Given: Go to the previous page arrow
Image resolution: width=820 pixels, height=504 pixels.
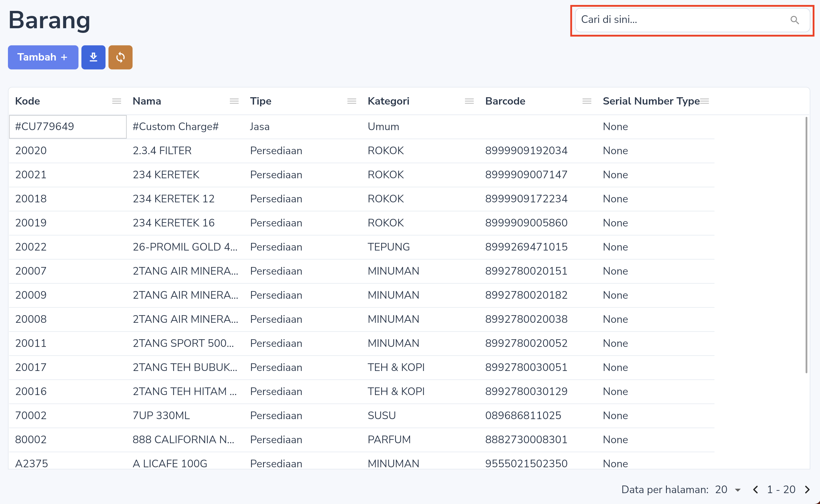Looking at the screenshot, I should point(755,490).
